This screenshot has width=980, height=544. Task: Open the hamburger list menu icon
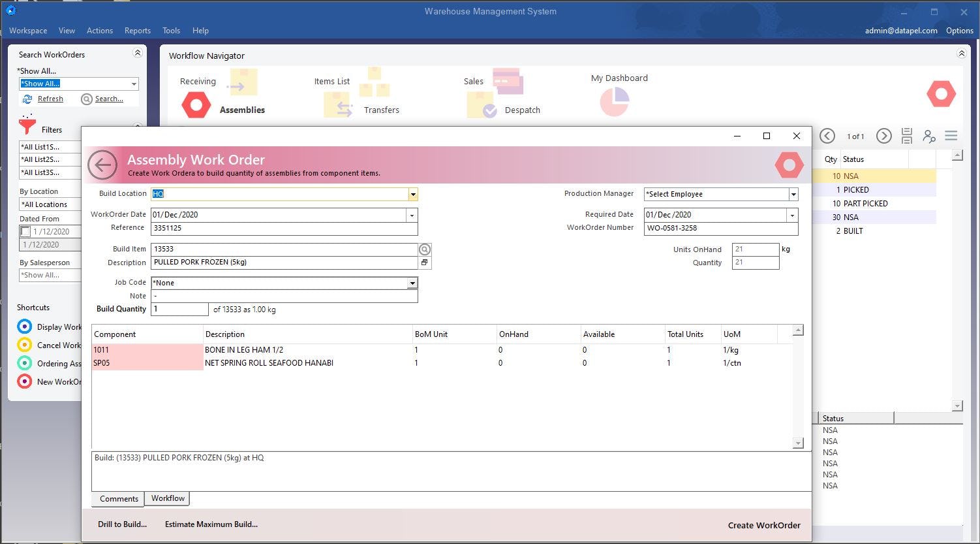tap(951, 136)
